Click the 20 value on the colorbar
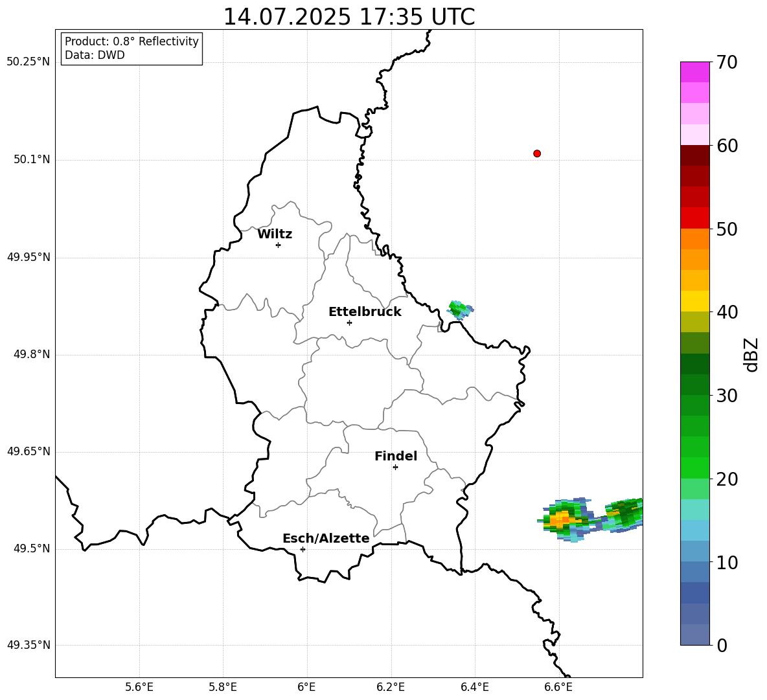This screenshot has height=700, width=767. pyautogui.click(x=727, y=479)
